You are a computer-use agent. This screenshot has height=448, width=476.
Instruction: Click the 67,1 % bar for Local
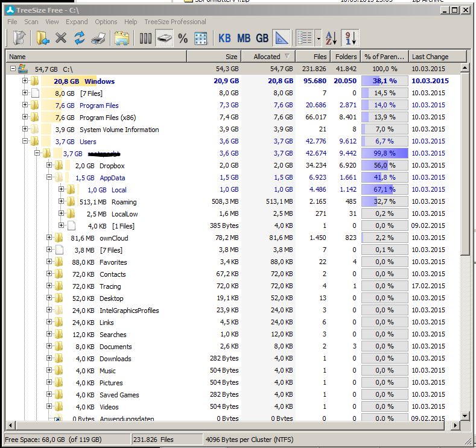pyautogui.click(x=385, y=189)
